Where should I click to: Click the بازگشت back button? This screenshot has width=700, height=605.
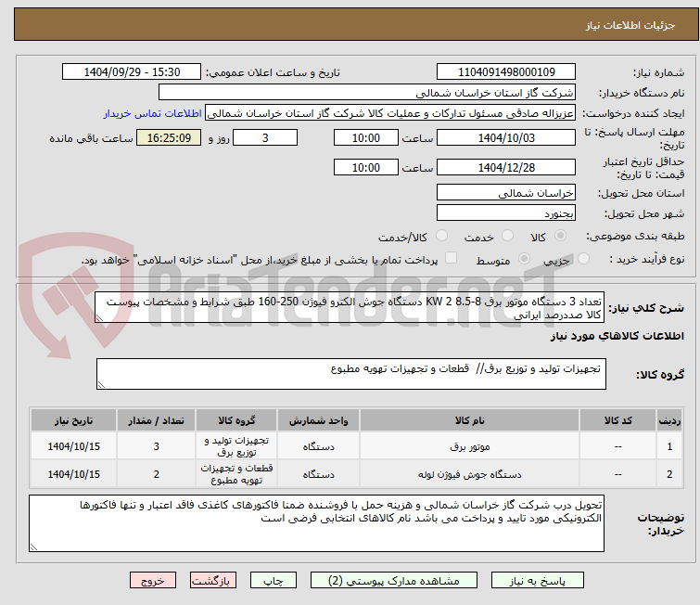(213, 581)
